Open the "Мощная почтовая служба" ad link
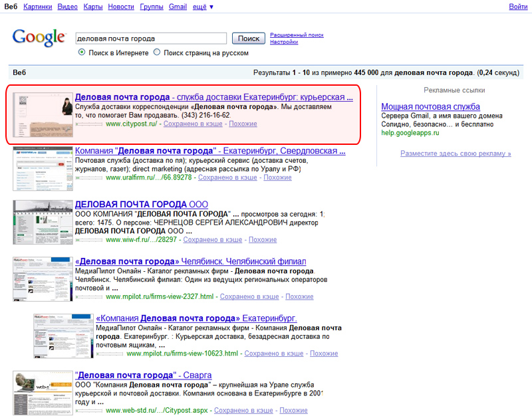 tap(430, 106)
